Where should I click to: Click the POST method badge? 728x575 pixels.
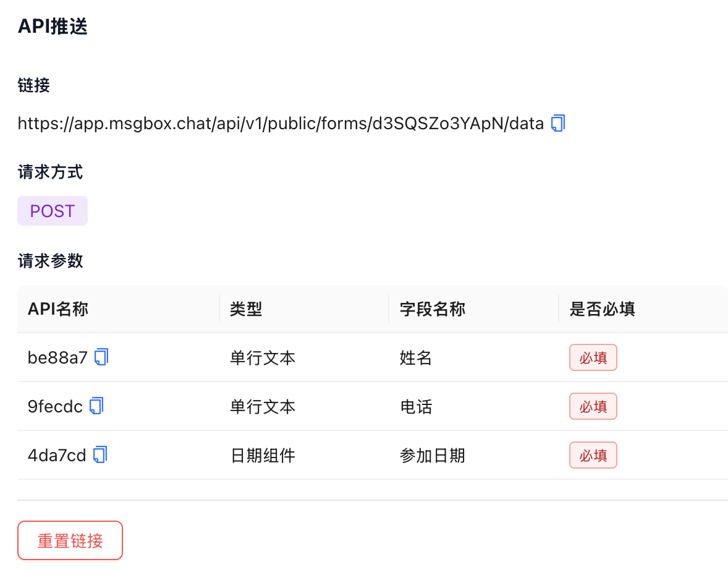pyautogui.click(x=52, y=210)
